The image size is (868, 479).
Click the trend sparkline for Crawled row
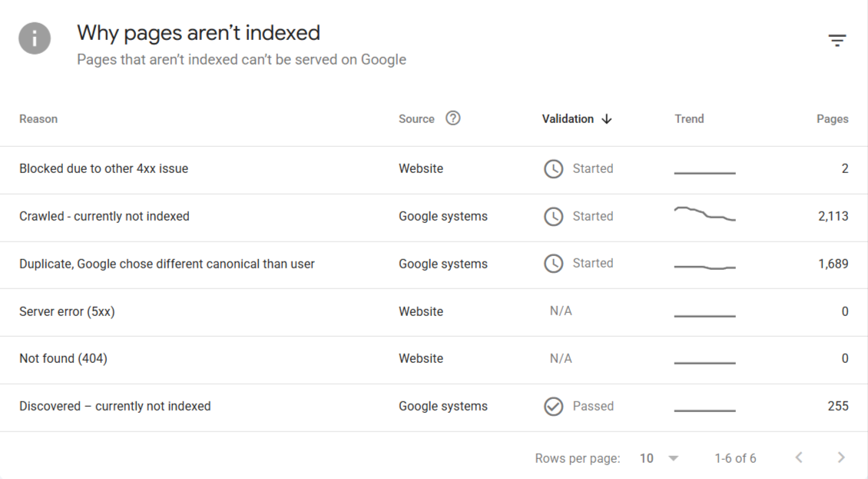704,214
